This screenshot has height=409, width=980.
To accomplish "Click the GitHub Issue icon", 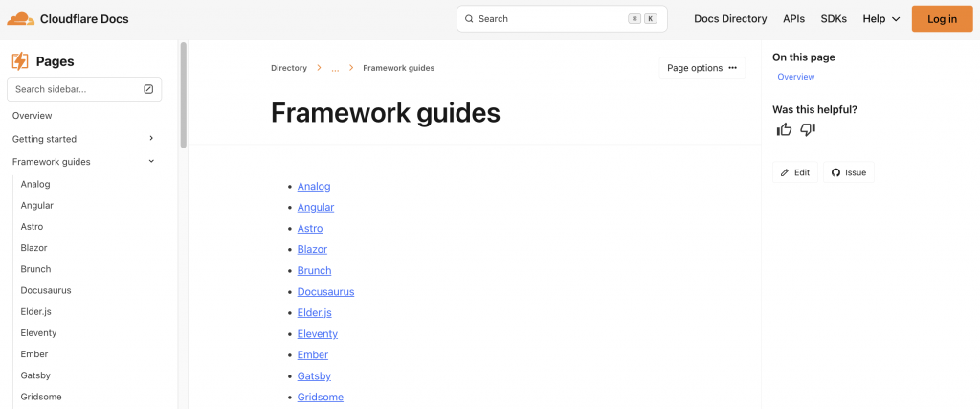I will point(835,172).
